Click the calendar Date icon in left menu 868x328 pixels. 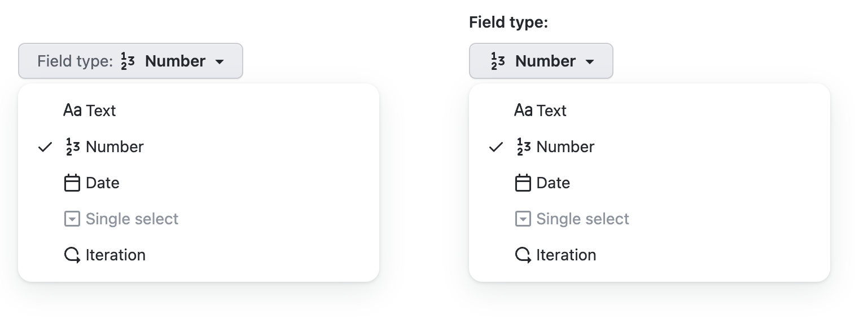(72, 183)
